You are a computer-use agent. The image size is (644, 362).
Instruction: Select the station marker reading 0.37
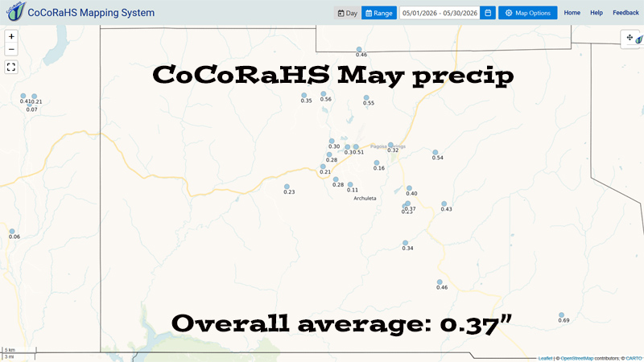pos(407,204)
